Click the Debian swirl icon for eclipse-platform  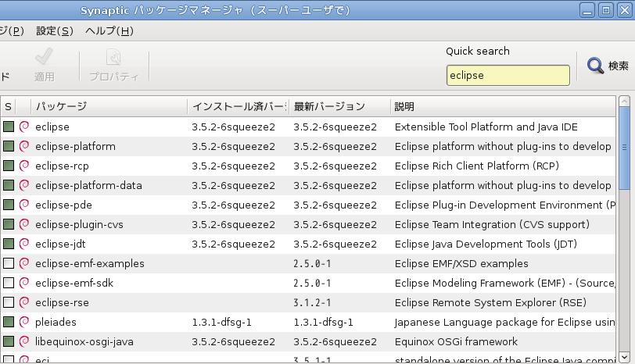tap(24, 146)
